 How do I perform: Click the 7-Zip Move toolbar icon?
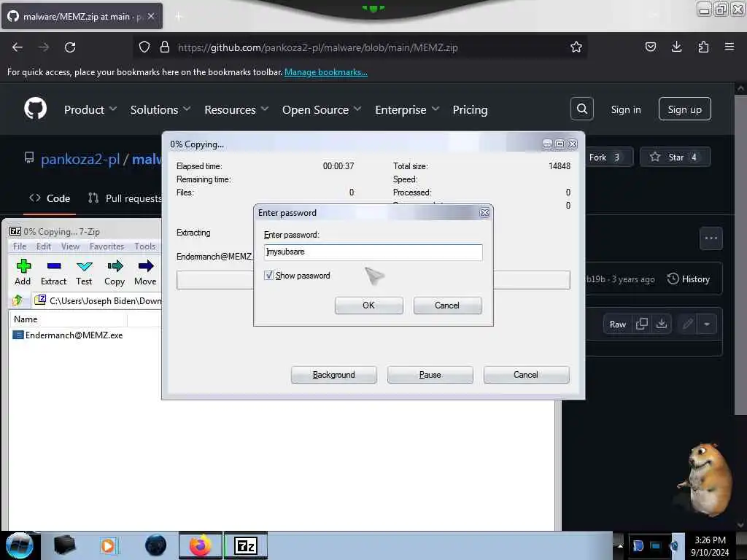tap(145, 272)
